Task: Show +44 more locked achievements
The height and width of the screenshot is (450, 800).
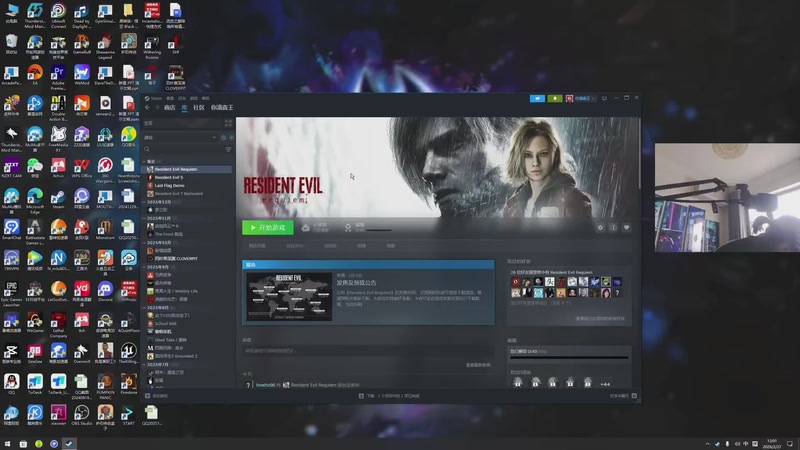Action: 605,384
